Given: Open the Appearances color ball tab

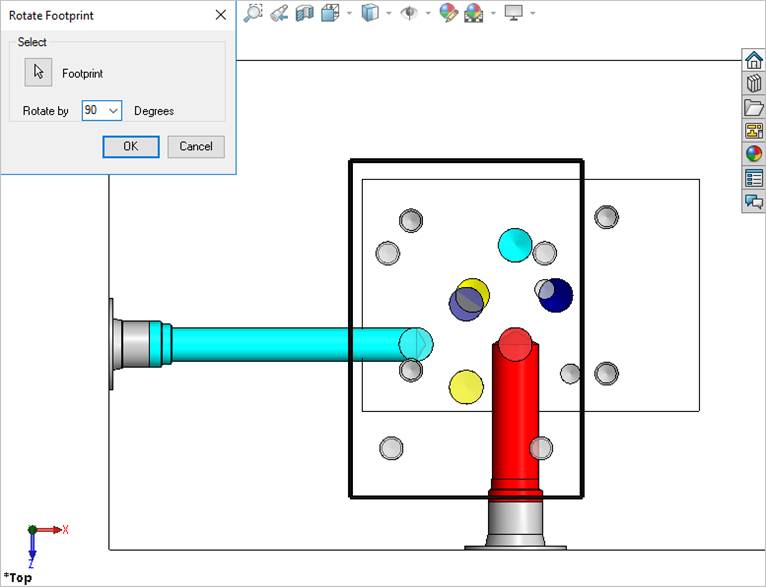Looking at the screenshot, I should pyautogui.click(x=754, y=154).
